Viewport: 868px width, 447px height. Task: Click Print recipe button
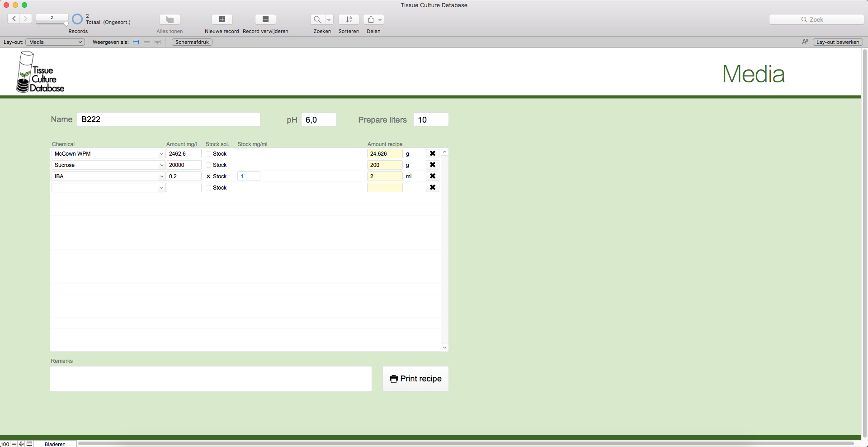tap(415, 379)
